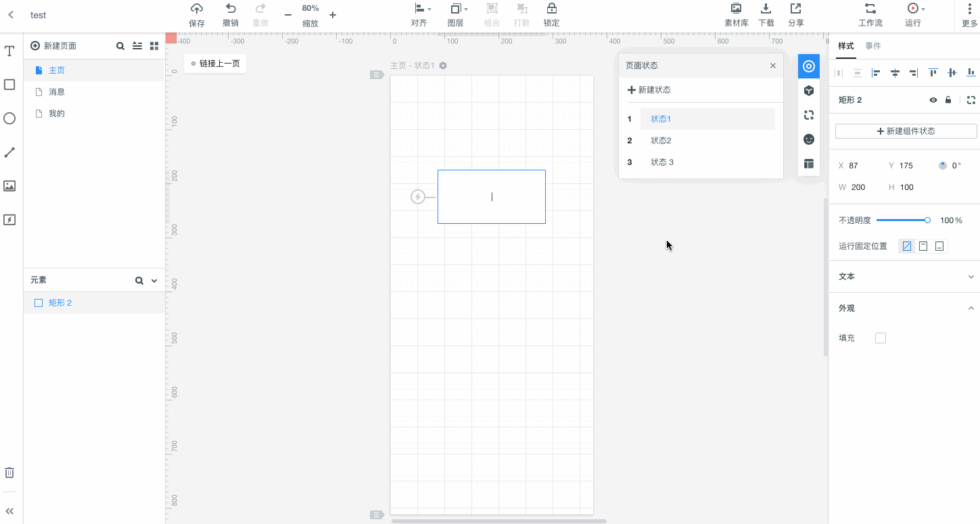Select the Circle tool in left sidebar
This screenshot has width=980, height=524.
pos(9,118)
